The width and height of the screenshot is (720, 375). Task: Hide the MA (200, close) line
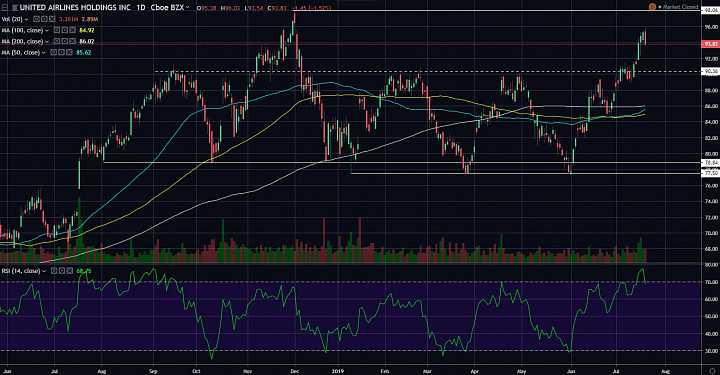tap(57, 41)
